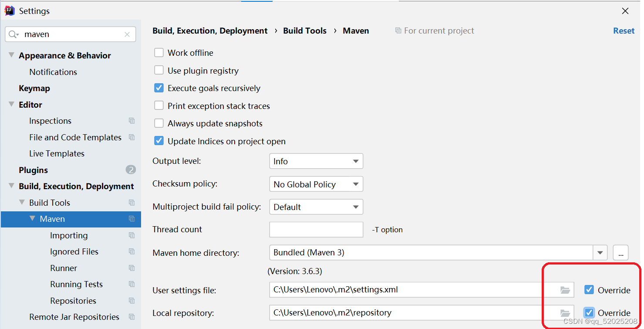Collapse Appearance & Behavior tree node
Image resolution: width=644 pixels, height=329 pixels.
[11, 55]
